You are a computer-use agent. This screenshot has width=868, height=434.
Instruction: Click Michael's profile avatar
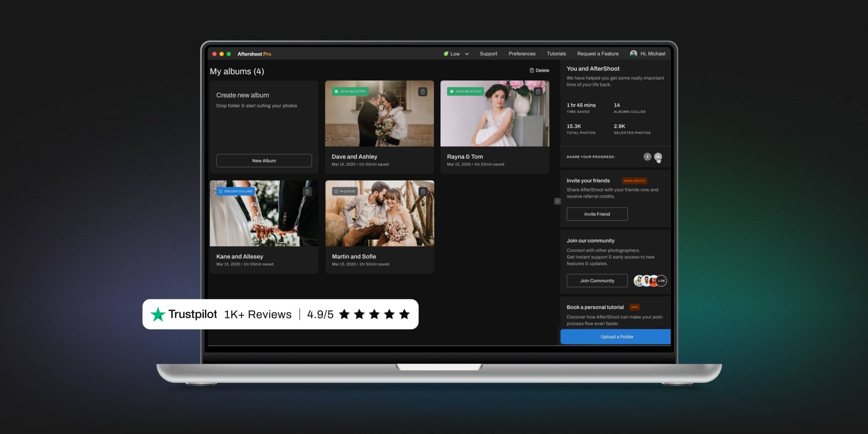point(633,54)
